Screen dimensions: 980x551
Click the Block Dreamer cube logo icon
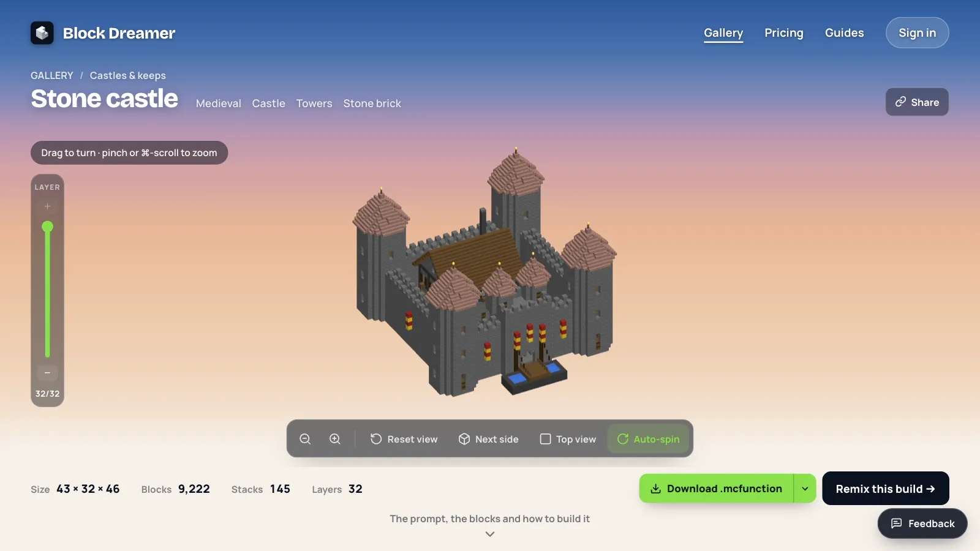(42, 33)
